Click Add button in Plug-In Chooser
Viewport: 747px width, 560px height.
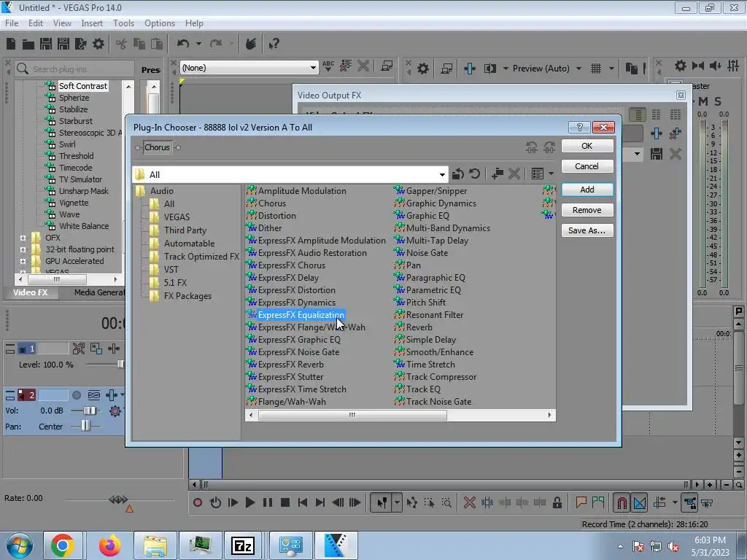click(587, 190)
